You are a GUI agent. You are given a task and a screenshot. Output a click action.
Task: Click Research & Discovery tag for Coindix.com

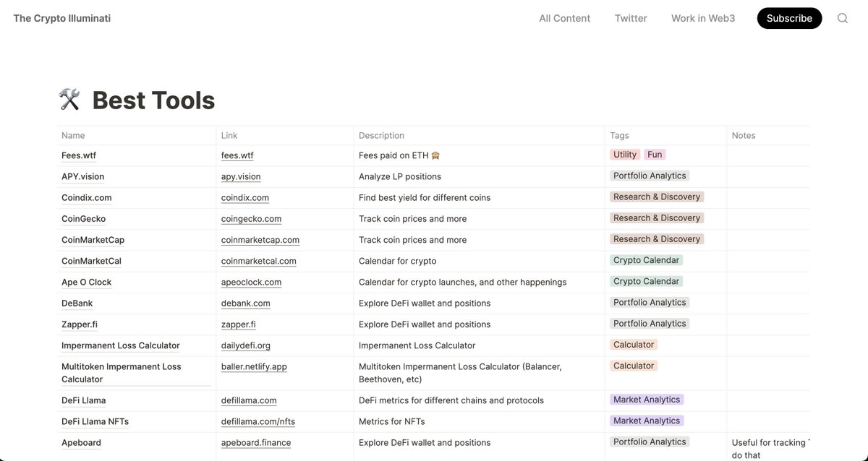pos(657,197)
